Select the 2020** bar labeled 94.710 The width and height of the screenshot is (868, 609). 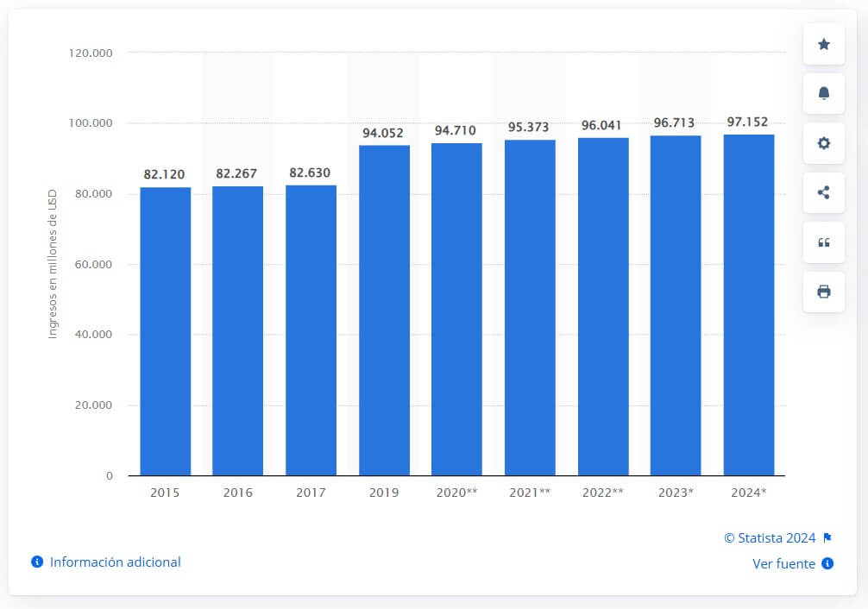pos(456,309)
